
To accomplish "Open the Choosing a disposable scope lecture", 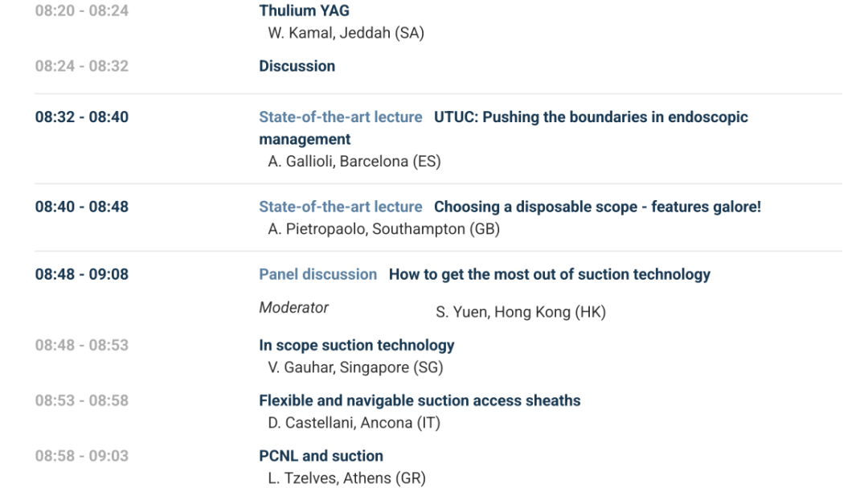I will 597,207.
